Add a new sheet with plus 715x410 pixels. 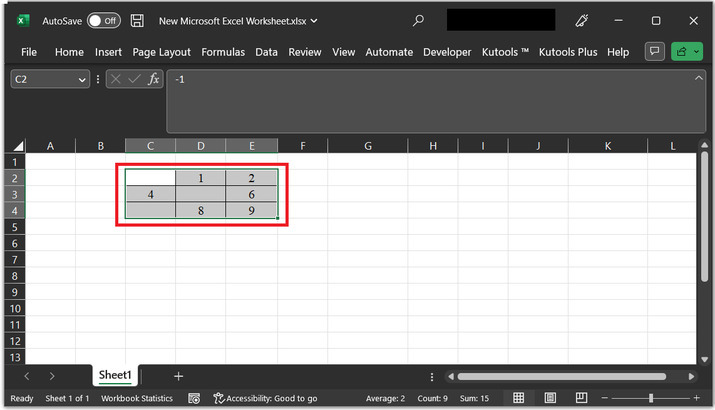pyautogui.click(x=179, y=376)
